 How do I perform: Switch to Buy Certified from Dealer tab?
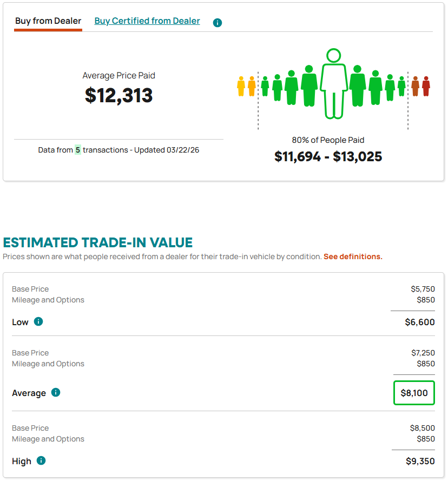click(147, 21)
